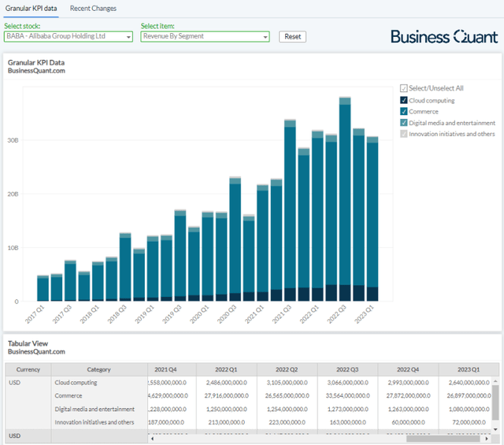Toggle Digital media and entertainment checkbox
Viewport: 504px width, 445px height.
pos(404,123)
